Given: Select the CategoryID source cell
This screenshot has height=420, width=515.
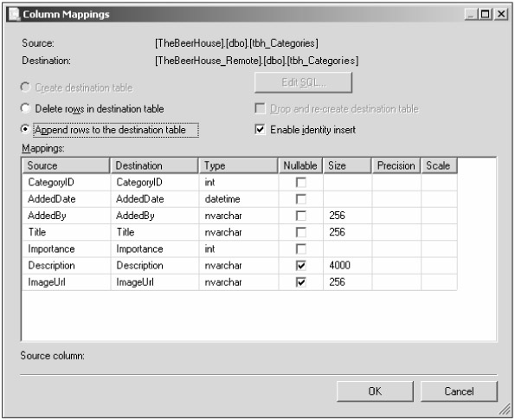Looking at the screenshot, I should tap(66, 182).
